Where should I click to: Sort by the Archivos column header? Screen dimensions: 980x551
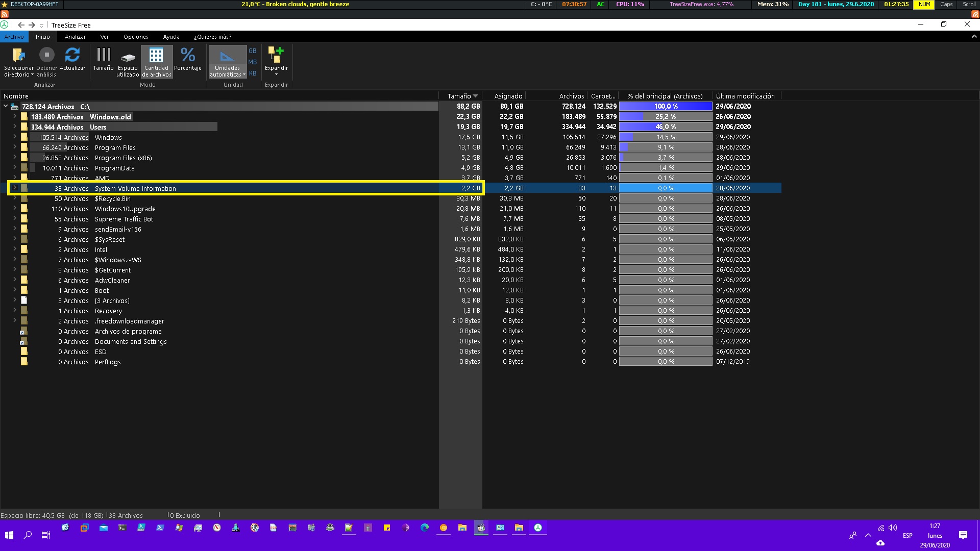click(x=556, y=96)
